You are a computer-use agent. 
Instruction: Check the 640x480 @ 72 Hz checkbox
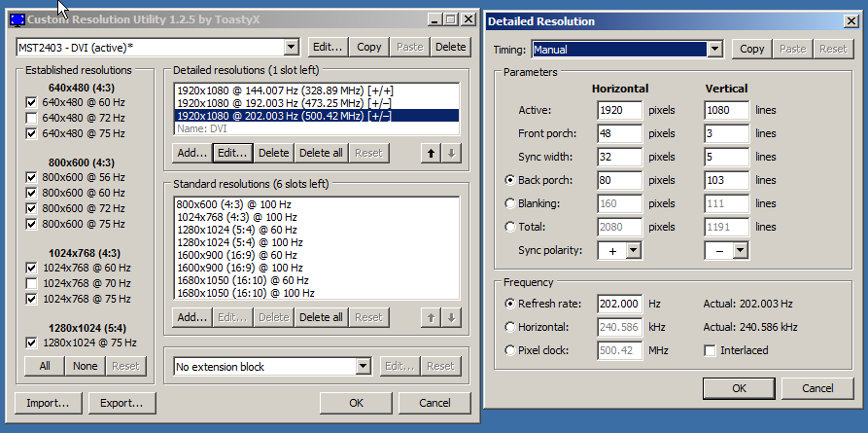pyautogui.click(x=30, y=119)
